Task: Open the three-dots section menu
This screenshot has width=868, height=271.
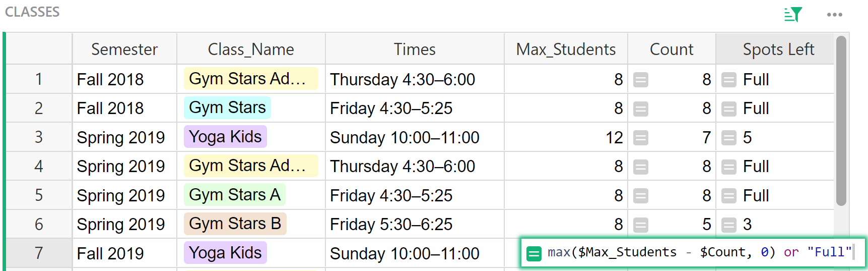Action: 834,15
